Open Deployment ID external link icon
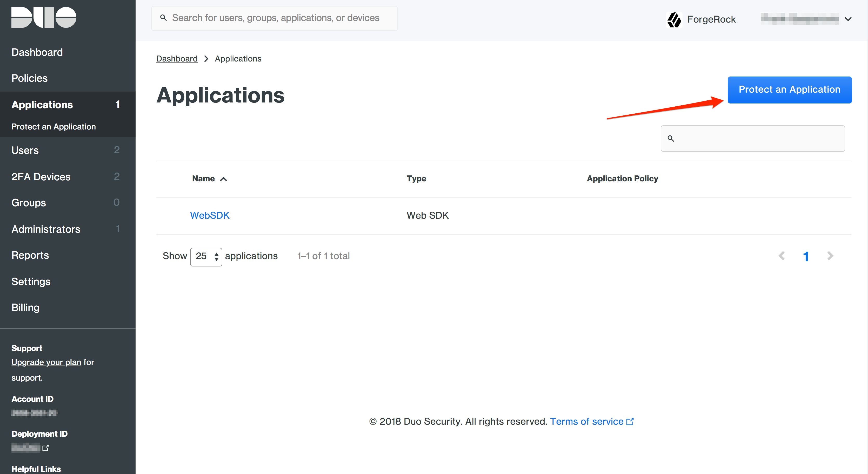Viewport: 868px width, 474px height. pos(45,448)
